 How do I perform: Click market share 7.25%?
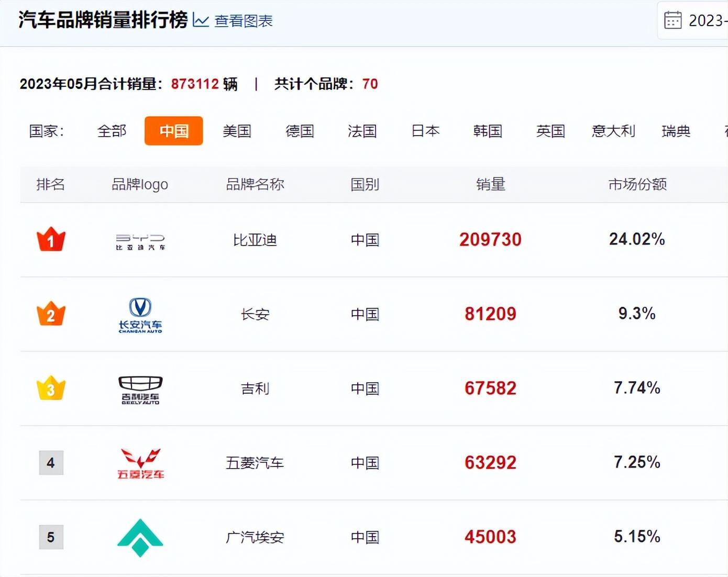click(637, 462)
